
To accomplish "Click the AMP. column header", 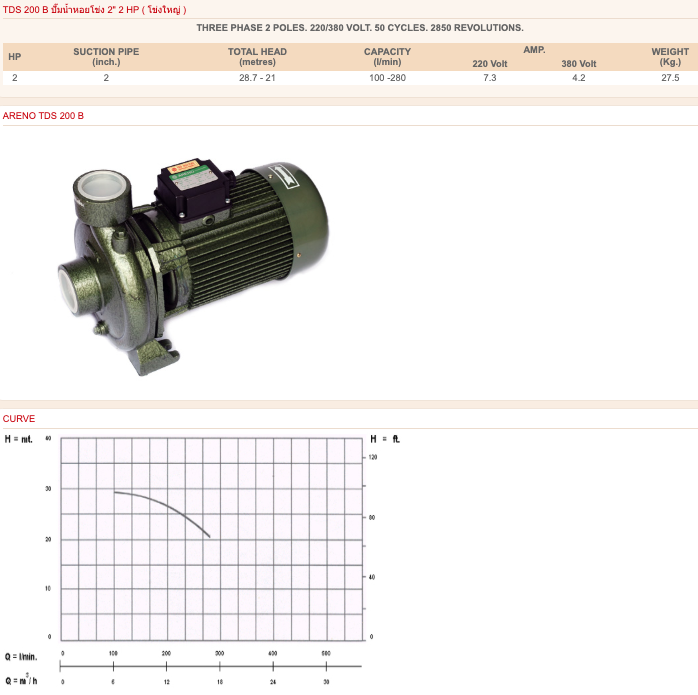I will (x=534, y=49).
